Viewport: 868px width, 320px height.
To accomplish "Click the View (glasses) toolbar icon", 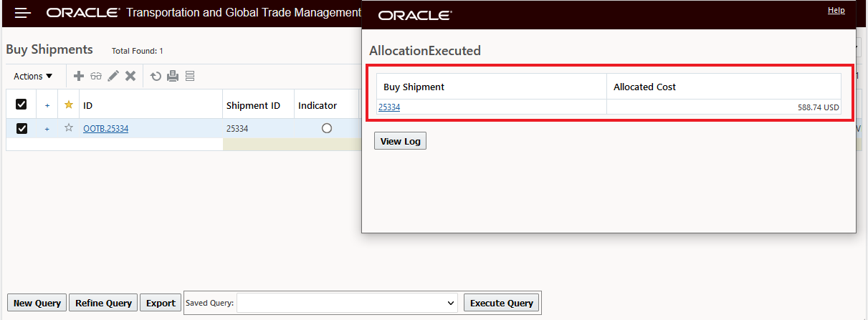I will pyautogui.click(x=96, y=76).
